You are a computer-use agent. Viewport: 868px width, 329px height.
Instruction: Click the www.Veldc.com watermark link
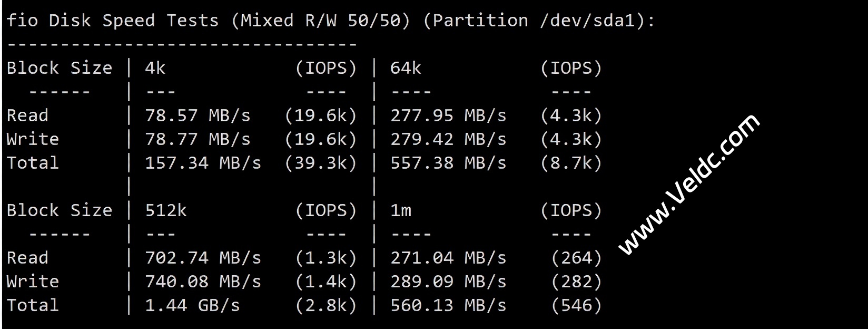click(x=689, y=185)
